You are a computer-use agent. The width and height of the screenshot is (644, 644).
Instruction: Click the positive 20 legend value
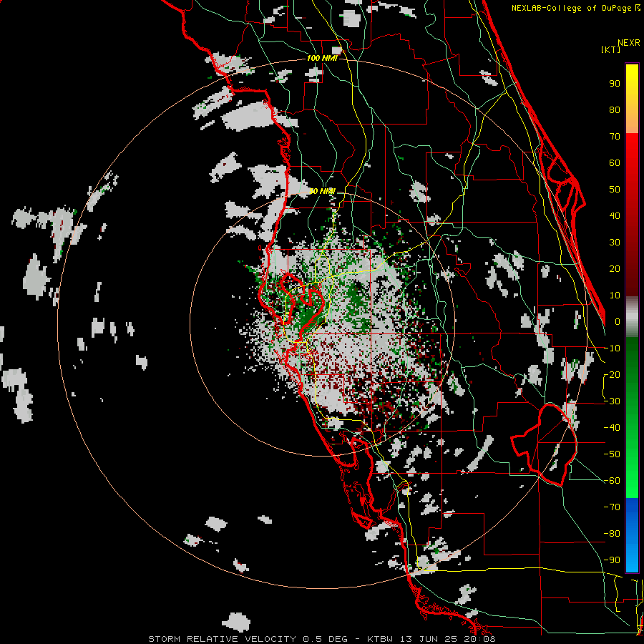point(615,268)
